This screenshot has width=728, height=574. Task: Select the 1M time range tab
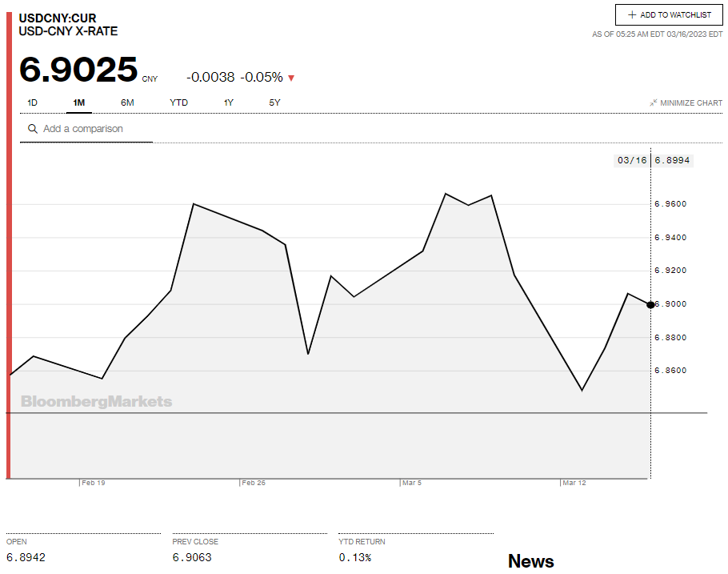click(x=79, y=102)
